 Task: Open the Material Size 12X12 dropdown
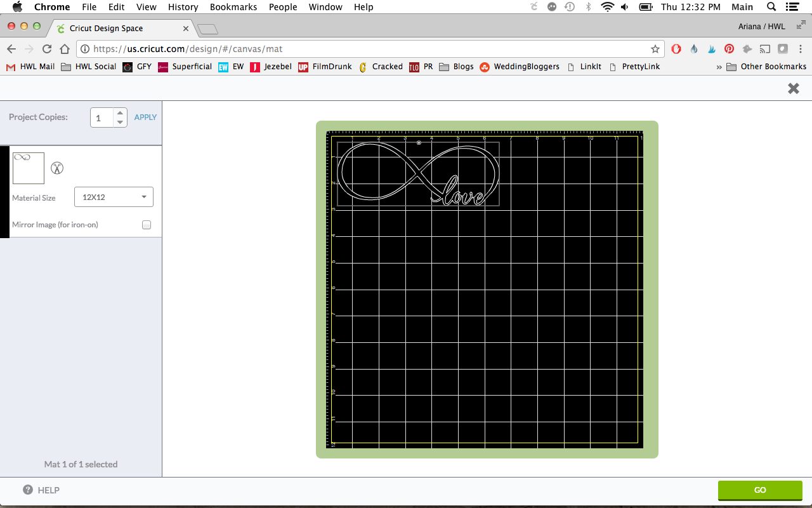(x=114, y=197)
